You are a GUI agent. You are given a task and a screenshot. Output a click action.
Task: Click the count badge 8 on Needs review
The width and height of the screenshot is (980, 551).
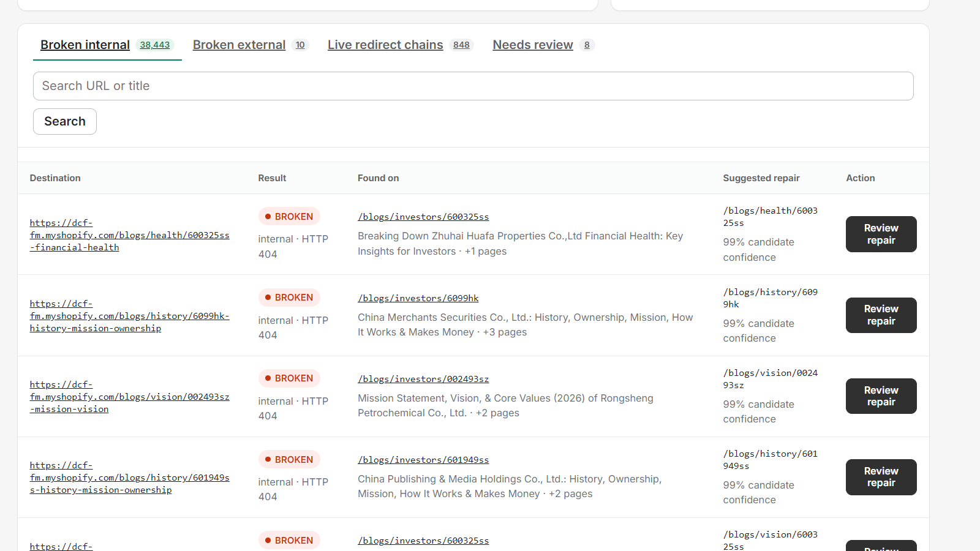(x=587, y=45)
